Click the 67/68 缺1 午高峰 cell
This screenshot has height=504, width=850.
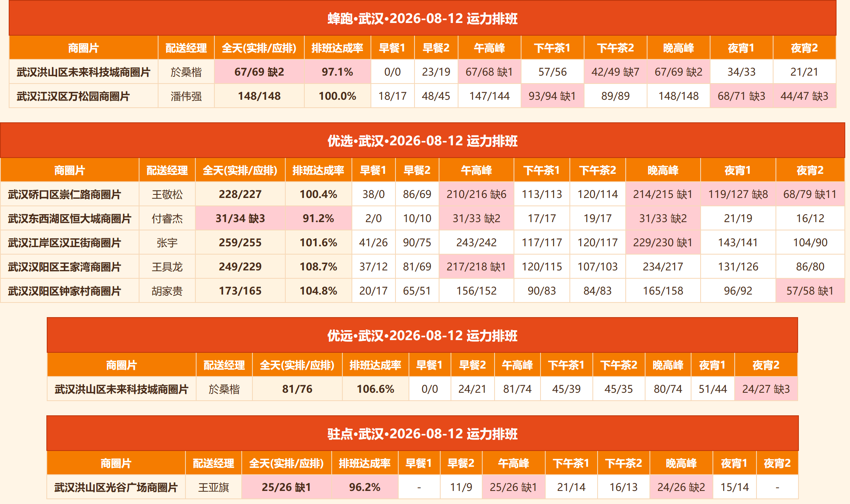pos(489,72)
